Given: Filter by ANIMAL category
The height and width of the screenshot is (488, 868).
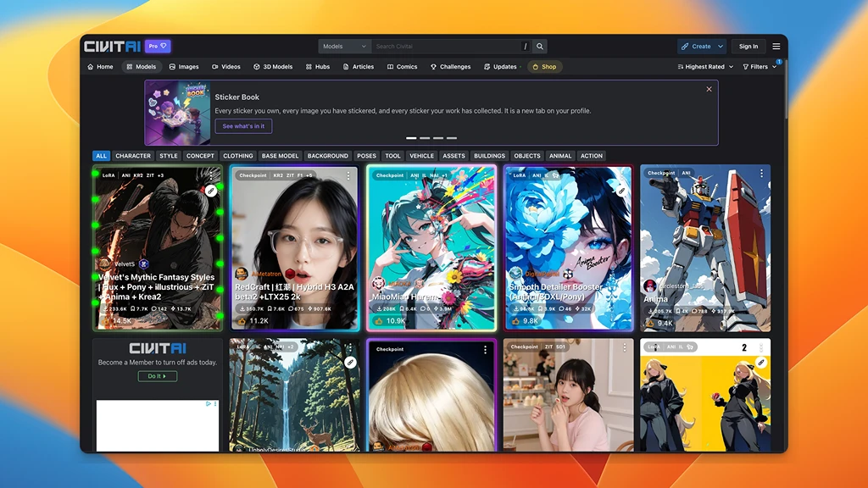Looking at the screenshot, I should click(560, 156).
